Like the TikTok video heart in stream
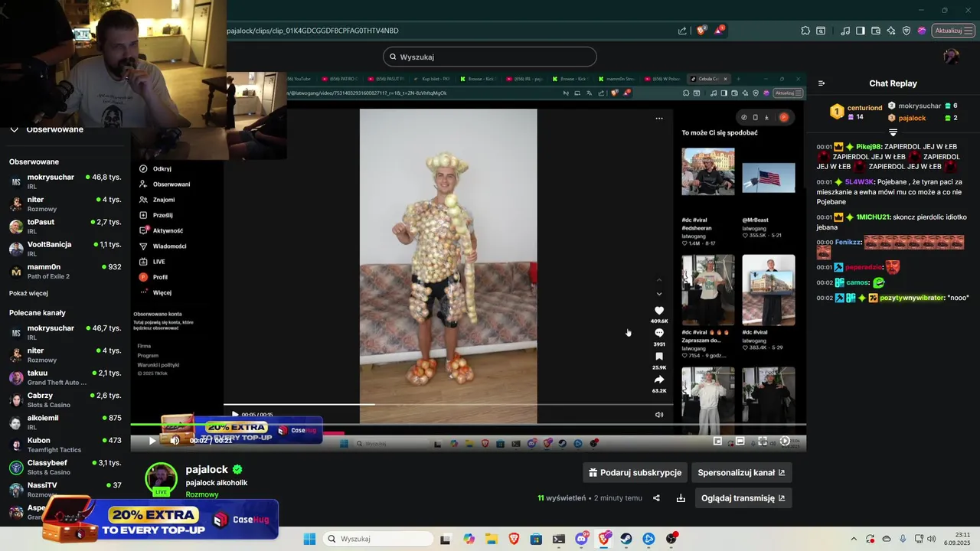Viewport: 980px width, 551px height. [x=658, y=311]
